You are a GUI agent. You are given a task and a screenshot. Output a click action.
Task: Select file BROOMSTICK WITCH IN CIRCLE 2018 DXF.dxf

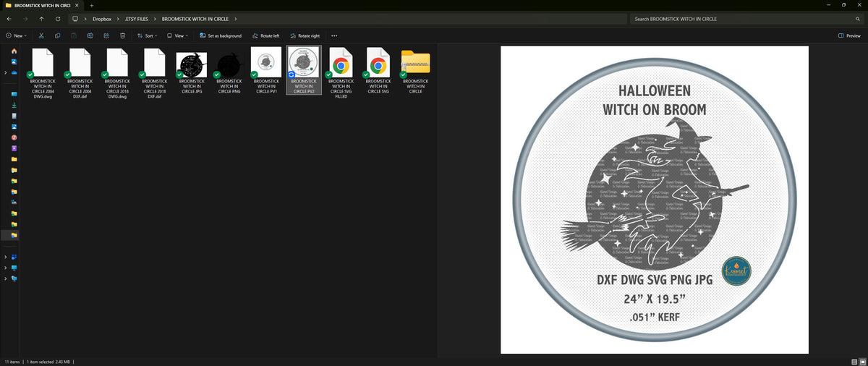[154, 72]
